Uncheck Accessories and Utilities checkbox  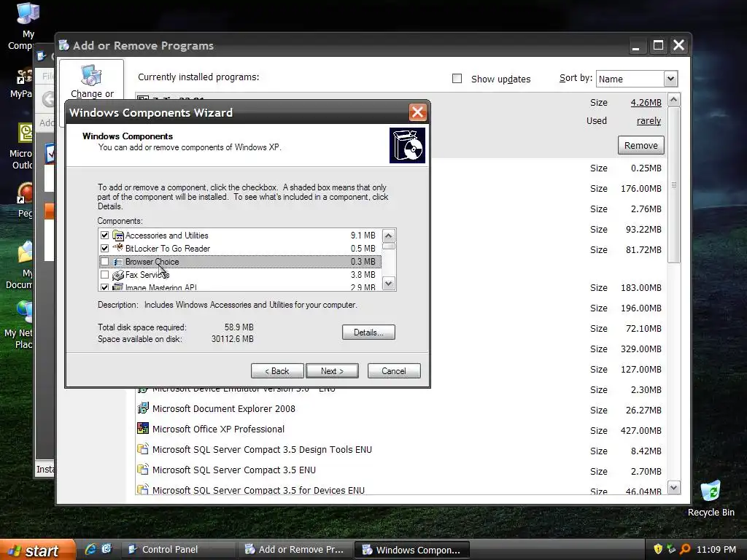pos(105,236)
